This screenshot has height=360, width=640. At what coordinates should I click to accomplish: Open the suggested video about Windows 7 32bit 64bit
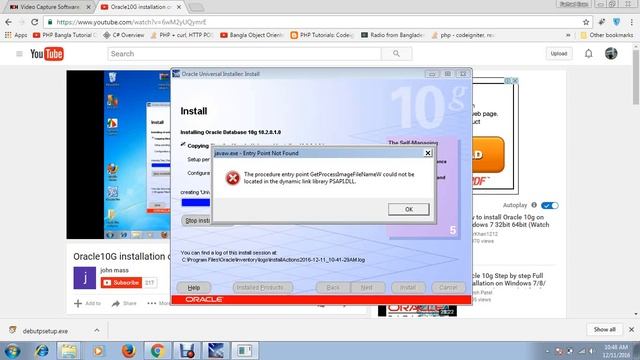(511, 221)
